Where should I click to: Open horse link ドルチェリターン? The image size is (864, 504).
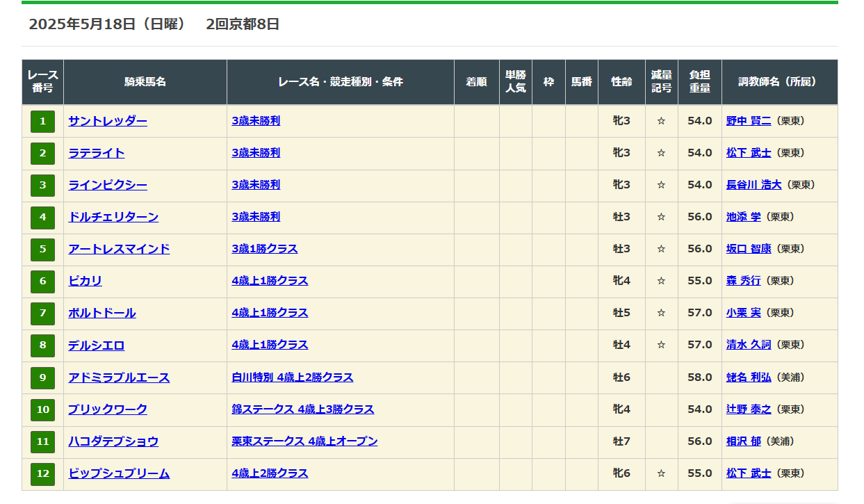[x=113, y=217]
